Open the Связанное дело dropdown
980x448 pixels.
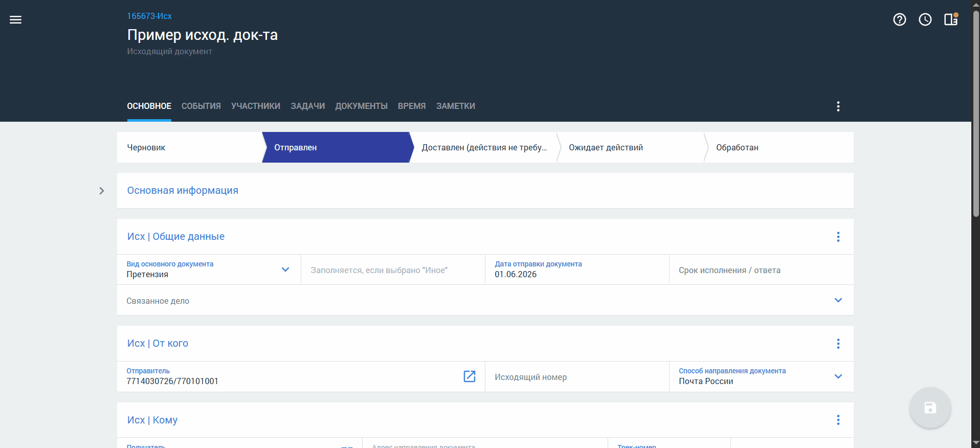(x=838, y=300)
